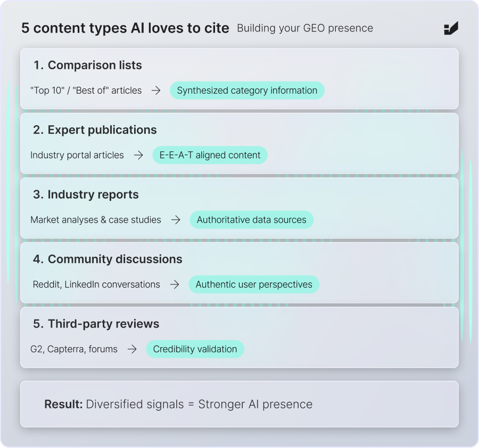Click the Credibility validation badge
Viewport: 479px width, 448px height.
click(195, 349)
